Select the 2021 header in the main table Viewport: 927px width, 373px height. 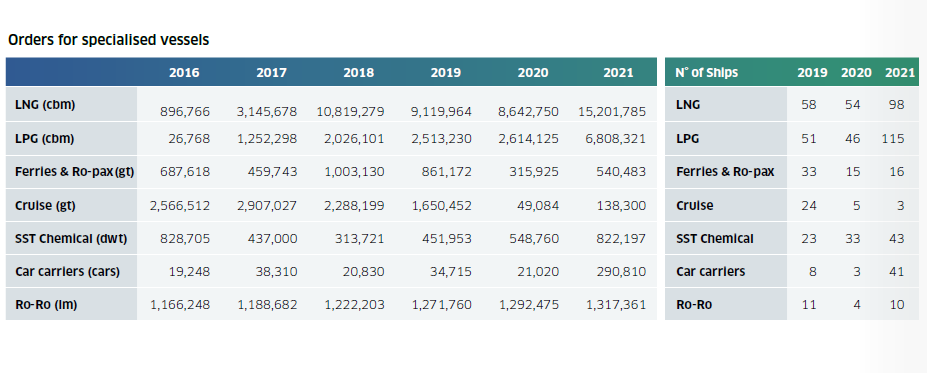pyautogui.click(x=618, y=73)
